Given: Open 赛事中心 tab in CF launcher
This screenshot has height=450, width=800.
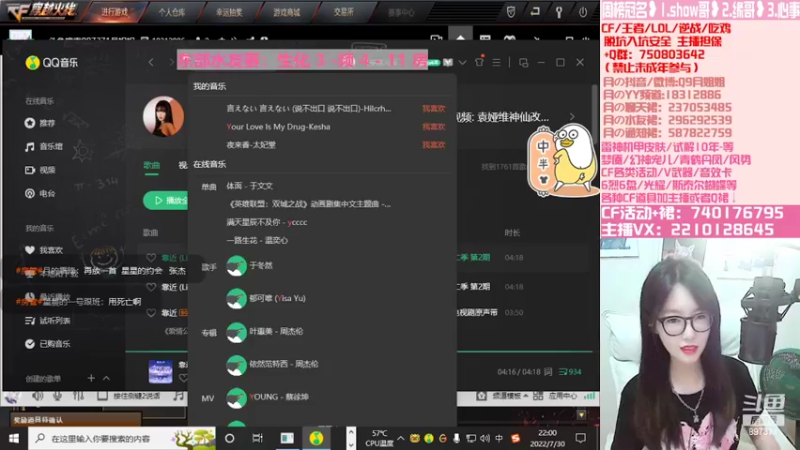Looking at the screenshot, I should (401, 12).
